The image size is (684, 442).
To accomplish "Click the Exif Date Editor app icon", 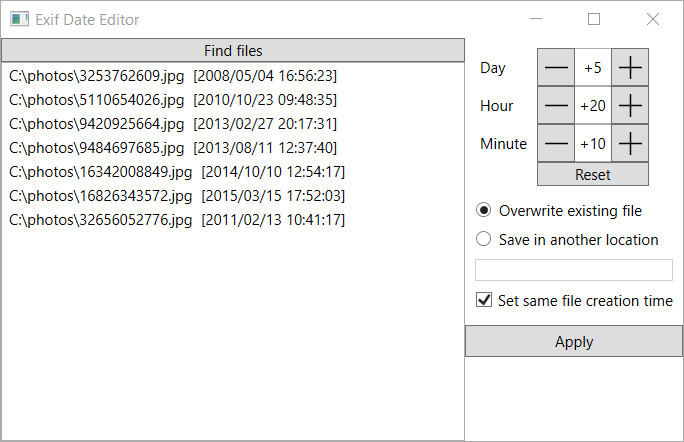I will point(19,19).
